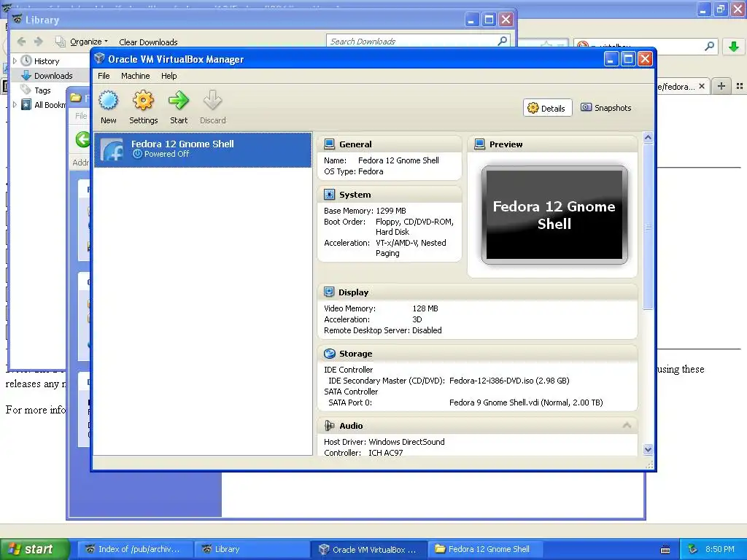This screenshot has width=747, height=560.
Task: Click the Audio section speaker icon
Action: [329, 425]
